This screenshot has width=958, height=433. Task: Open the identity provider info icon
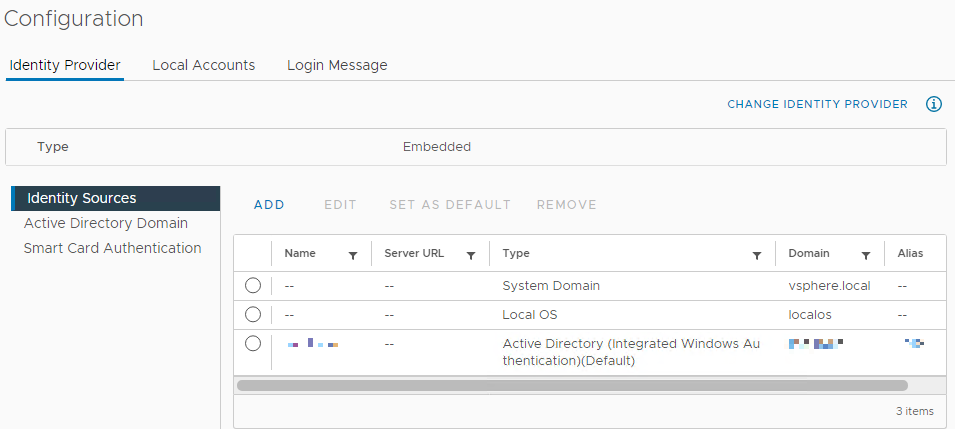pos(934,104)
